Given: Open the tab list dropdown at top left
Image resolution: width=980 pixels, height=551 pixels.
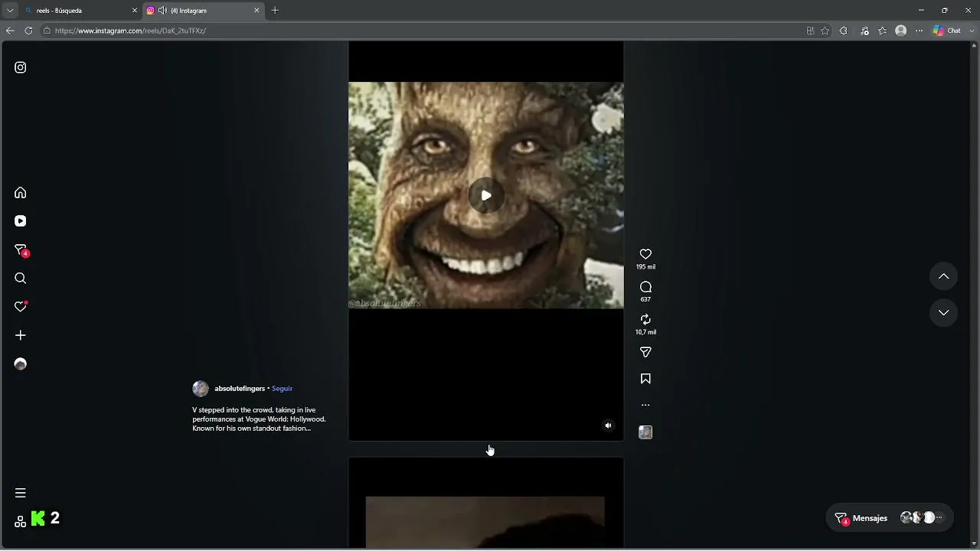Looking at the screenshot, I should [x=10, y=11].
